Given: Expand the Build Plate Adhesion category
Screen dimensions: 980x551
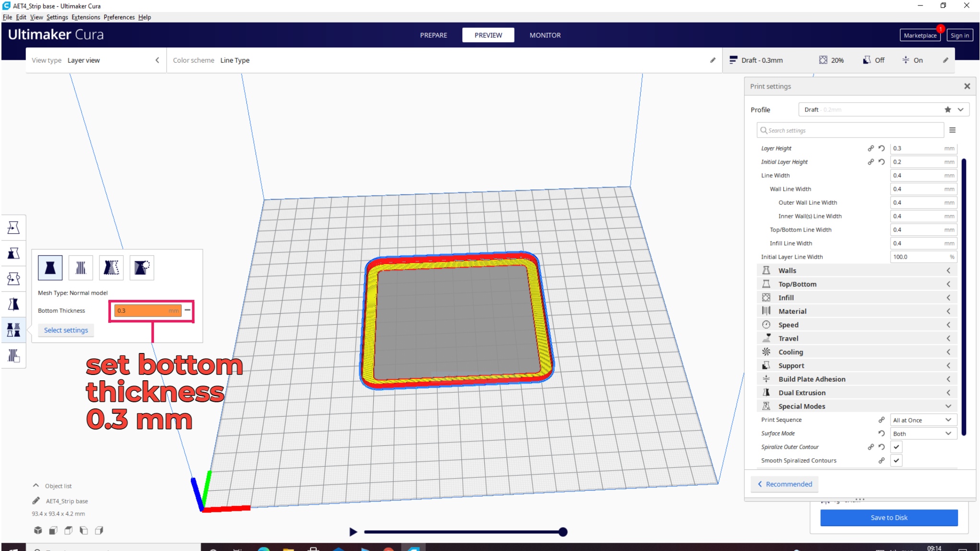Looking at the screenshot, I should (x=857, y=379).
